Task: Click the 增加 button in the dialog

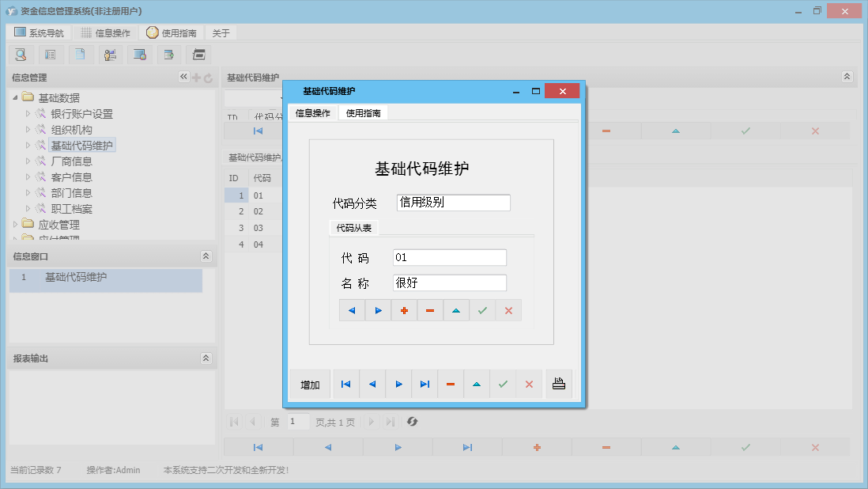Action: pyautogui.click(x=309, y=384)
